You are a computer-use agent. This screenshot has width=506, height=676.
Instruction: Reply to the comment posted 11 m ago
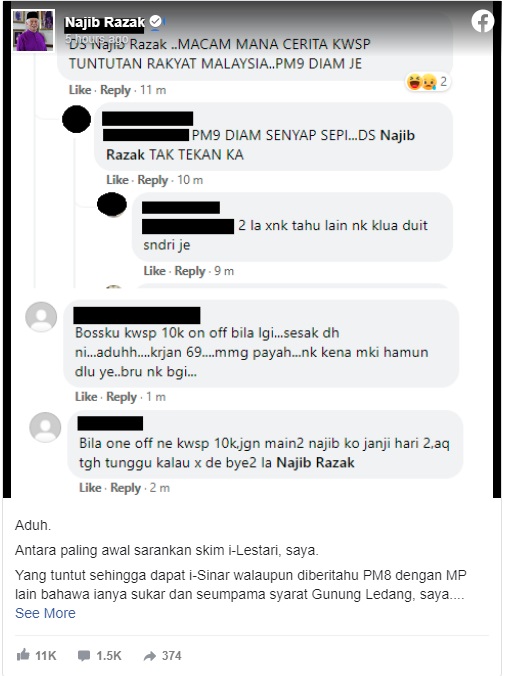pyautogui.click(x=115, y=90)
